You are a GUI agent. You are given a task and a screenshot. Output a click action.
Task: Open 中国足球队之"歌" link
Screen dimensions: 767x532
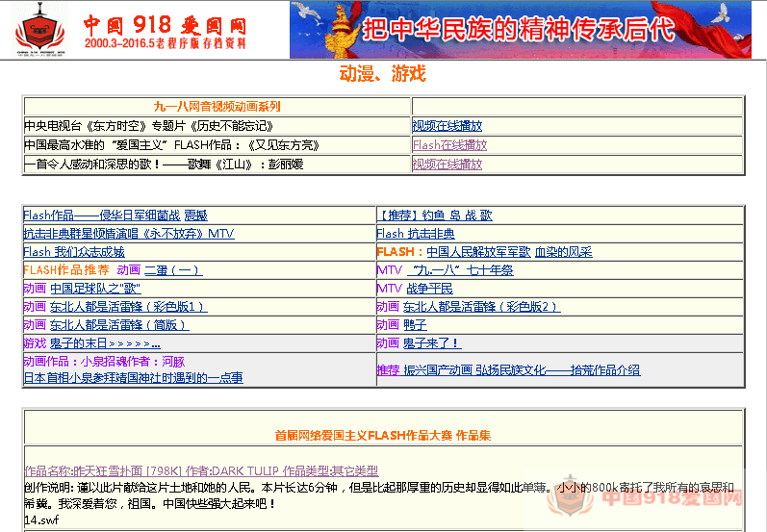pos(95,289)
